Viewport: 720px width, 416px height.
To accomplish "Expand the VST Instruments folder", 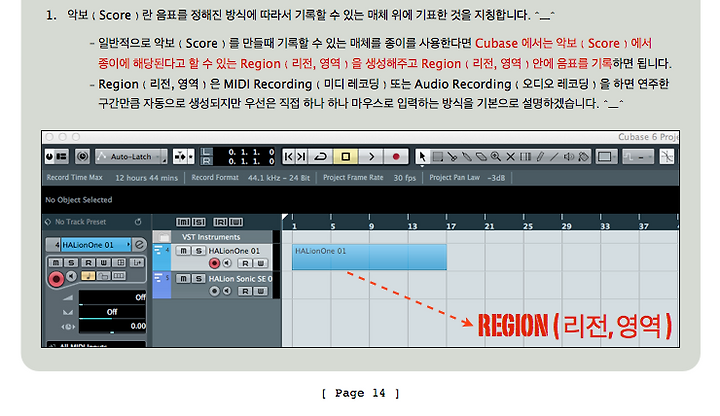I will [162, 237].
